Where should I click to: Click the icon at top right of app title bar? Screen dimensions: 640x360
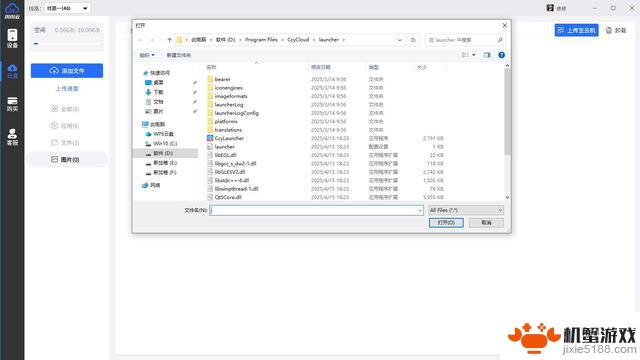[x=550, y=8]
